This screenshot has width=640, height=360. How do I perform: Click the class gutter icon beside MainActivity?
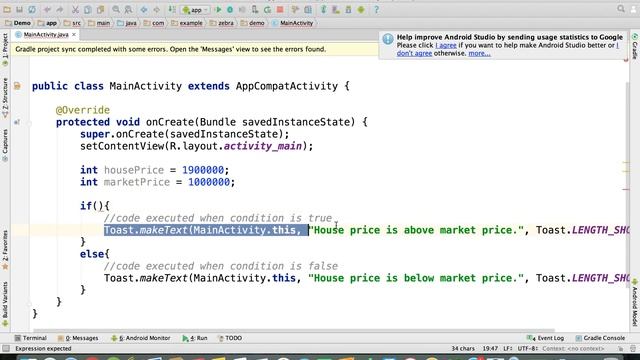coord(17,86)
